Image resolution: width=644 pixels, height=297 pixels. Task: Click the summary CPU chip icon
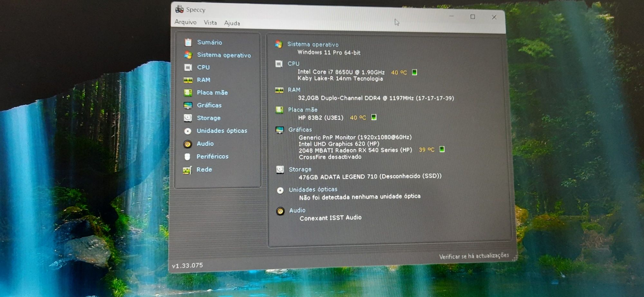pos(279,64)
